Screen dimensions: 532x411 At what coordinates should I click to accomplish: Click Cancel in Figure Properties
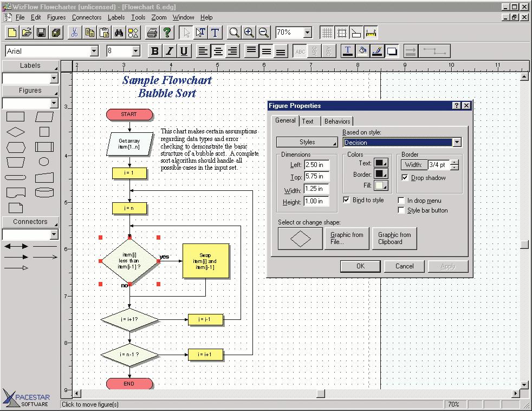click(x=404, y=266)
